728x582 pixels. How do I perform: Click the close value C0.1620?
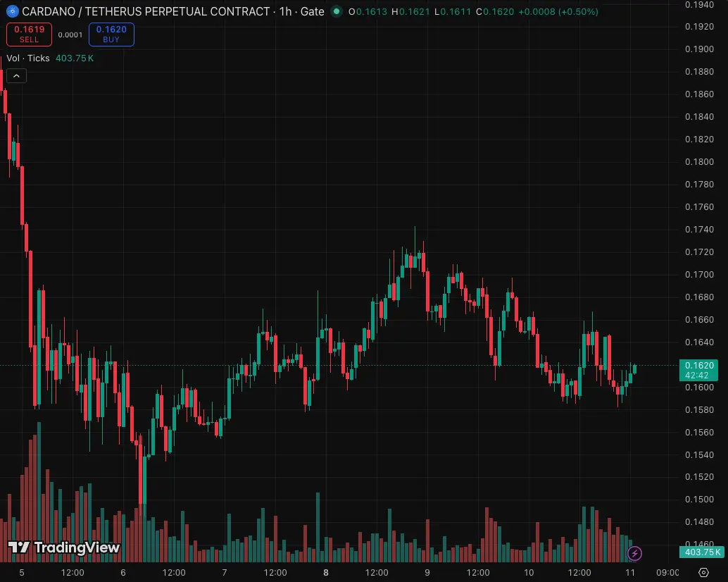(495, 11)
